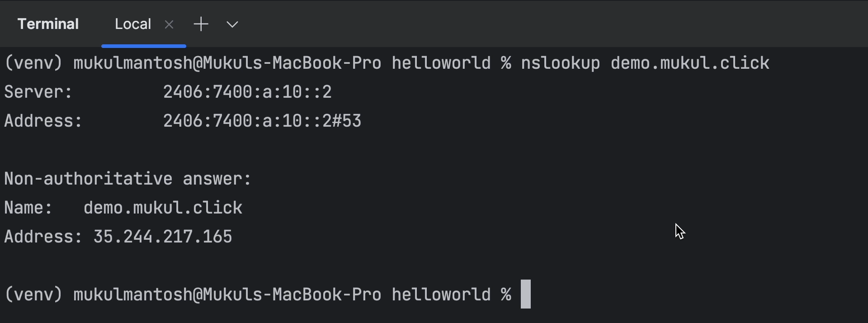Click (venv) in the first prompt line
The height and width of the screenshot is (323, 868).
point(33,63)
